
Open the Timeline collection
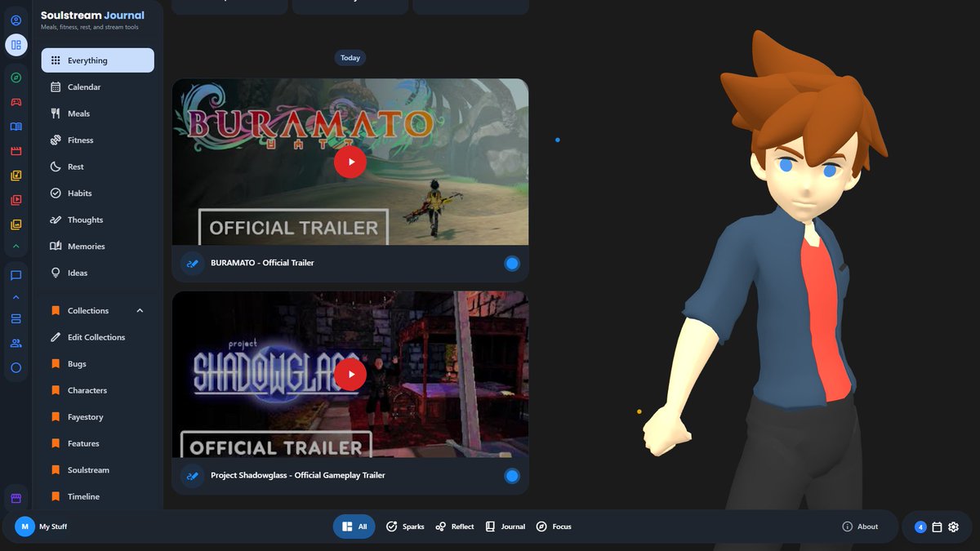tap(98, 496)
